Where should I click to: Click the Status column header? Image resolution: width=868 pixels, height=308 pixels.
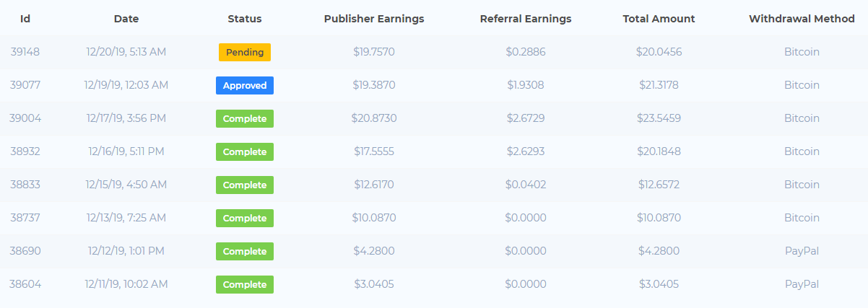(x=245, y=19)
